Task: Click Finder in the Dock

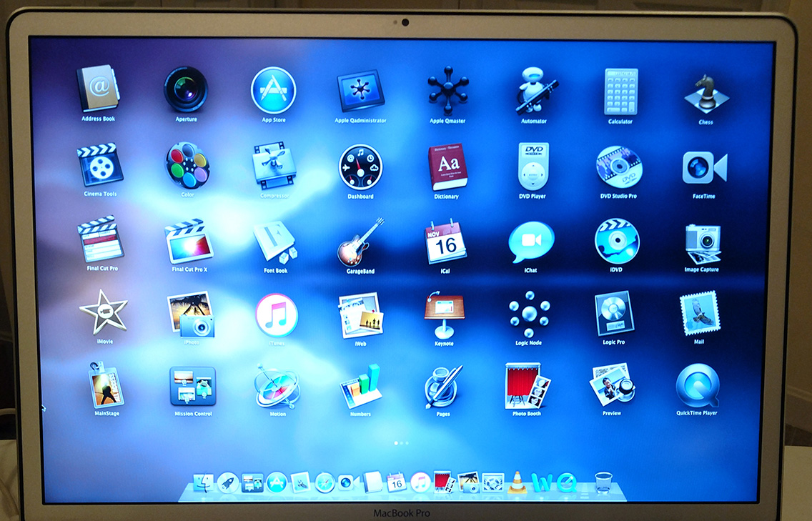Action: coord(204,482)
